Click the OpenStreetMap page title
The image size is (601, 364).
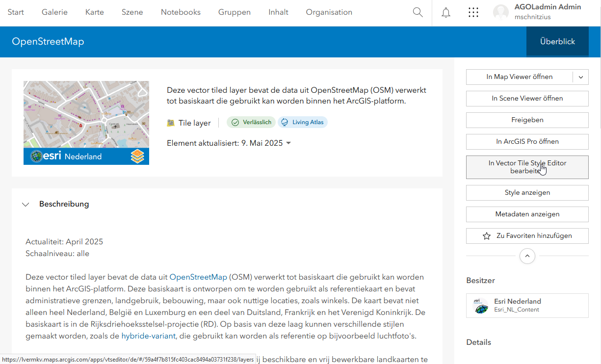point(48,42)
